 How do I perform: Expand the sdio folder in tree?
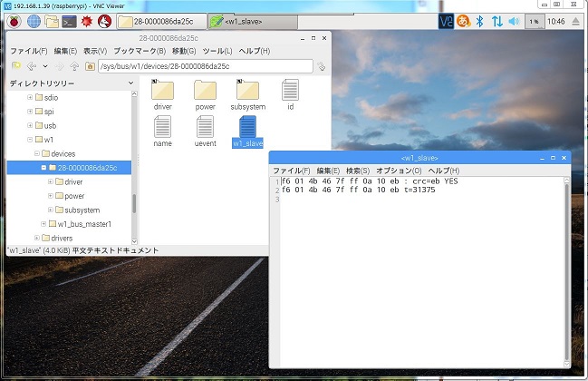coord(30,97)
